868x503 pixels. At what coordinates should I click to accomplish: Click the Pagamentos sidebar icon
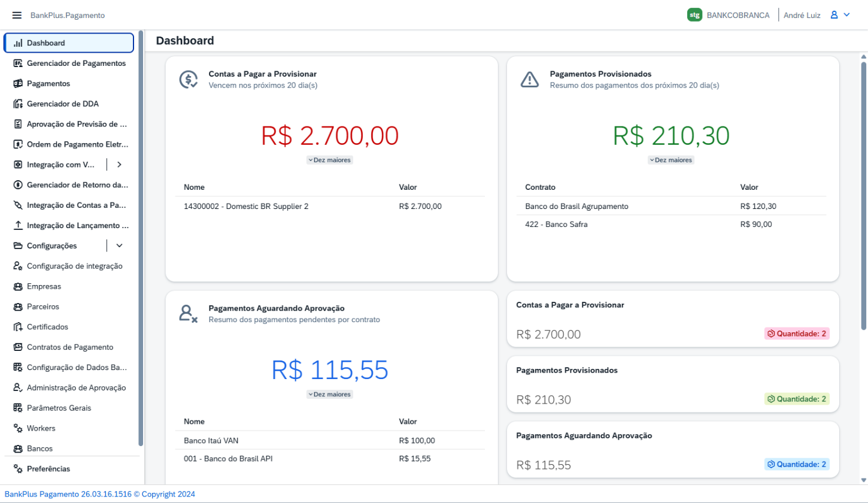click(x=18, y=83)
